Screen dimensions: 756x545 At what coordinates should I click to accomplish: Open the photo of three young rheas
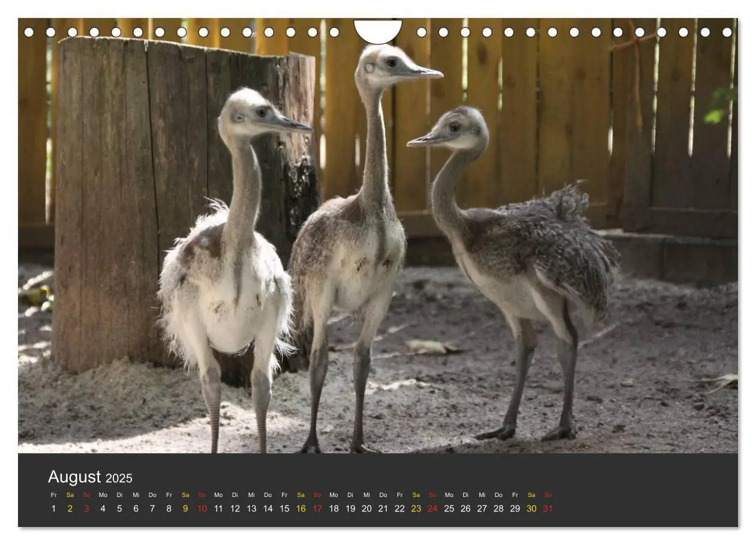click(x=378, y=235)
